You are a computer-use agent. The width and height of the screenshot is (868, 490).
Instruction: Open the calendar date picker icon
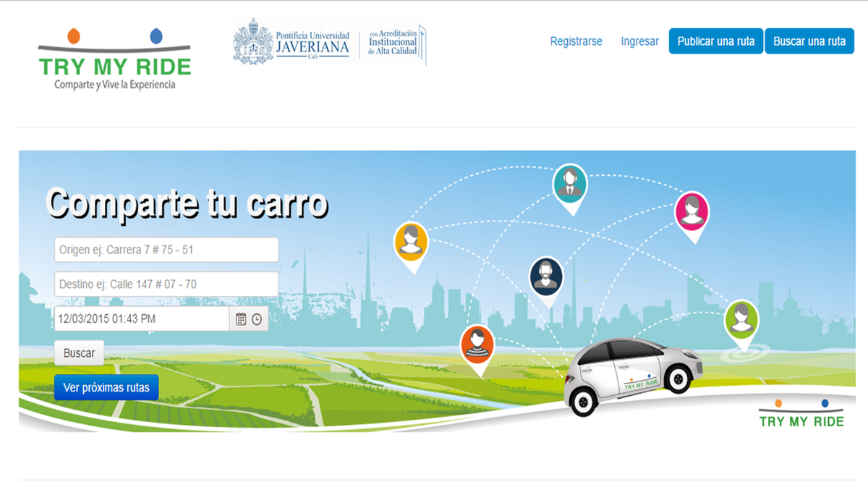coord(241,319)
